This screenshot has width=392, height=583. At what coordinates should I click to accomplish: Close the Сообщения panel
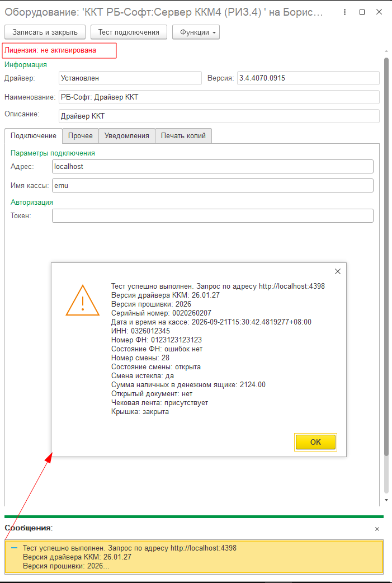click(x=377, y=529)
